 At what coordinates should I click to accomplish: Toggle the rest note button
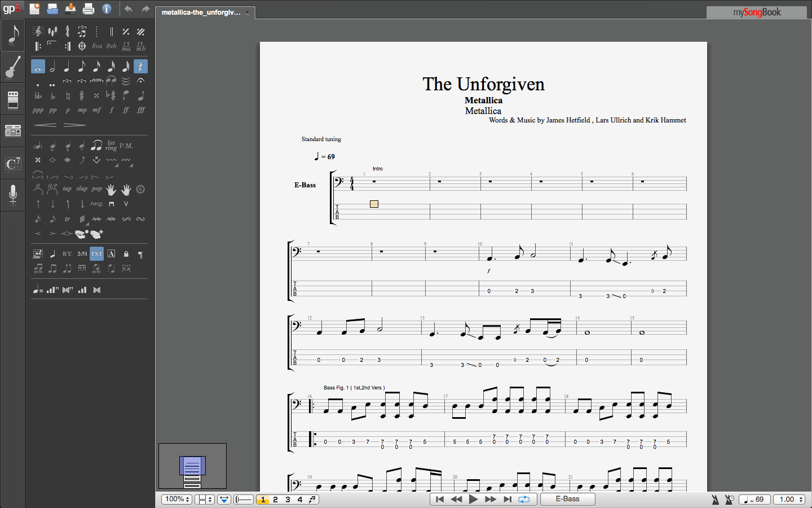coord(140,67)
